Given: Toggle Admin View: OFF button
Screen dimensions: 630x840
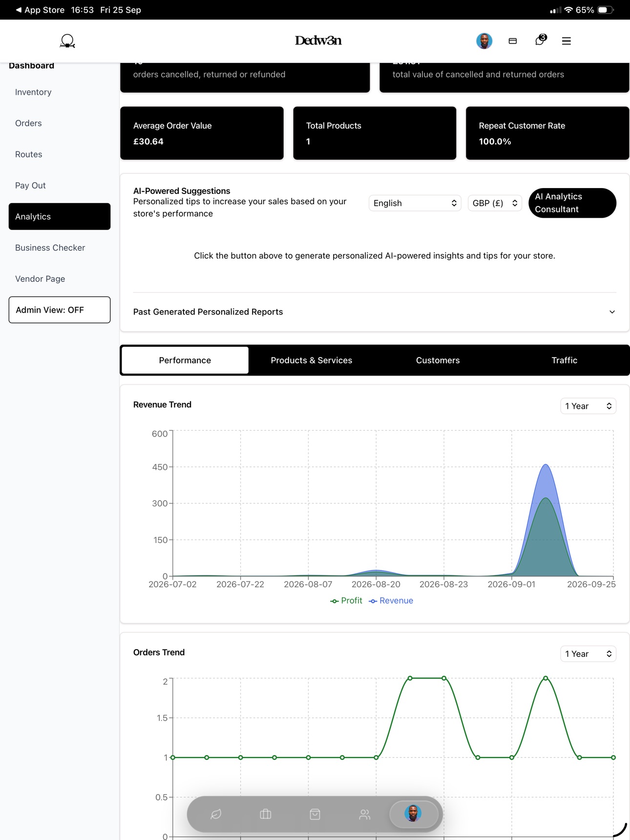Looking at the screenshot, I should (60, 310).
